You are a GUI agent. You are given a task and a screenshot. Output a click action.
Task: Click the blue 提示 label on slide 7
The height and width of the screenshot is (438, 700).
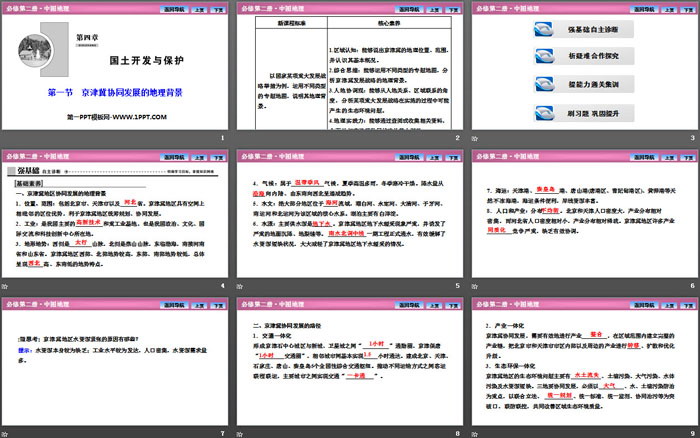25,350
